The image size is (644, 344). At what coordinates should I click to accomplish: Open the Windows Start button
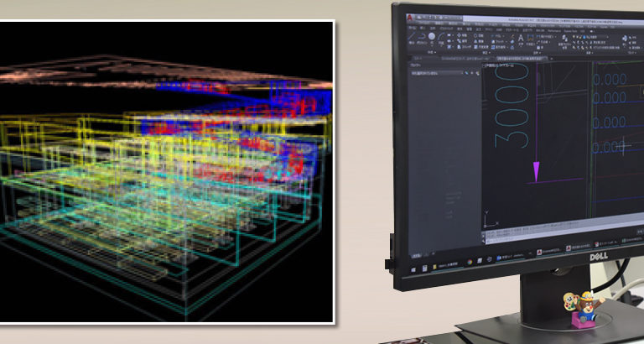coord(413,270)
